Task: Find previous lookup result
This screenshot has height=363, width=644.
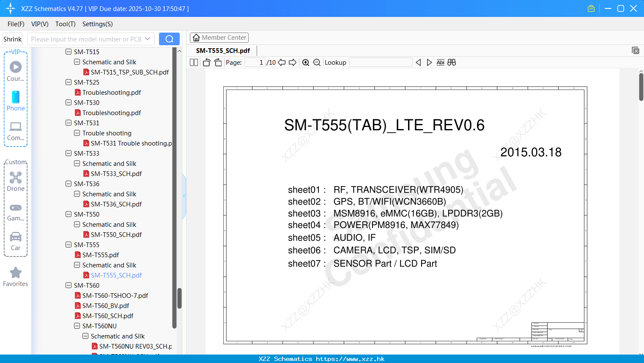Action: 418,62
